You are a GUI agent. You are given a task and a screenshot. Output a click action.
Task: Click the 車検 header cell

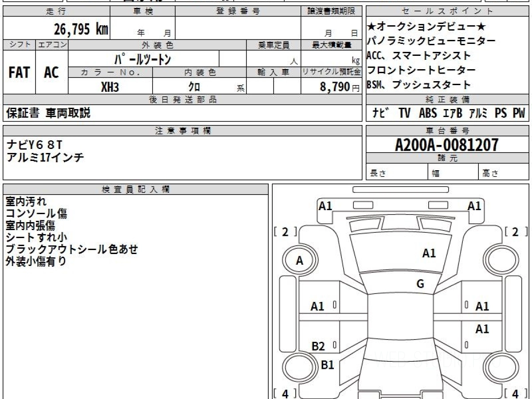click(x=143, y=12)
